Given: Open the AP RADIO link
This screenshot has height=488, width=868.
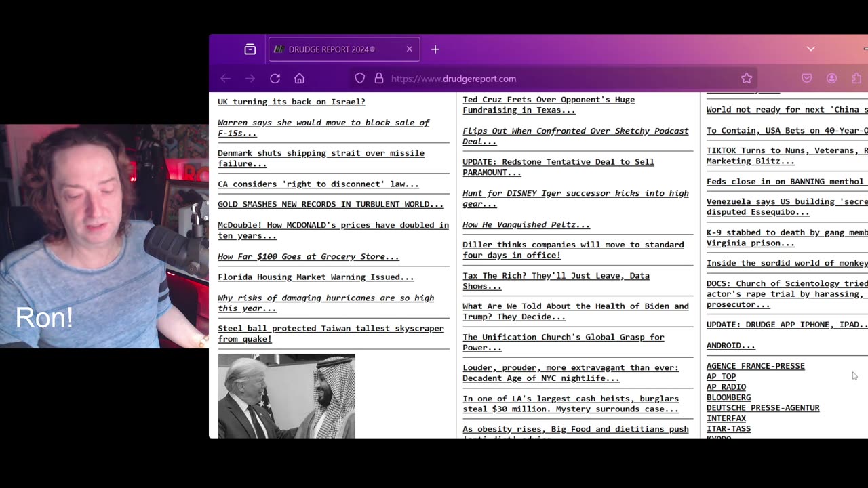Looking at the screenshot, I should pos(726,387).
